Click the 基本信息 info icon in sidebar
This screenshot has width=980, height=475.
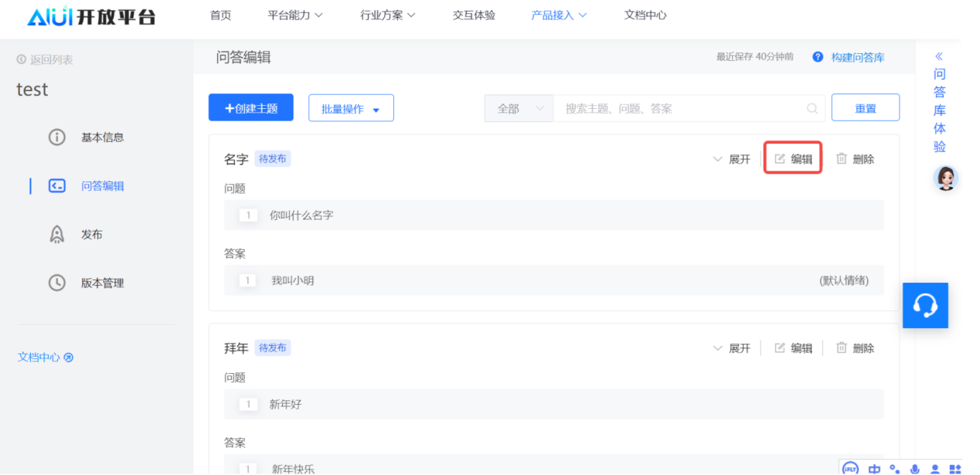[57, 137]
